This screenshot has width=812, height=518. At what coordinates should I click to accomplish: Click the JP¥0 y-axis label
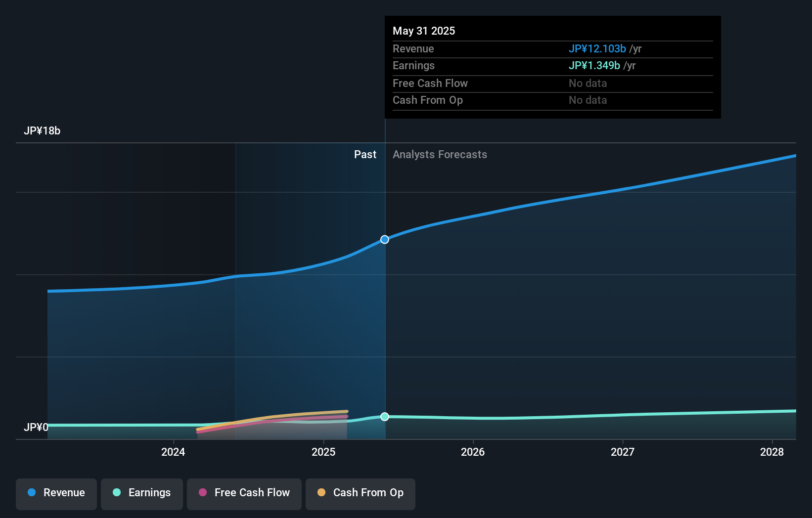(36, 427)
